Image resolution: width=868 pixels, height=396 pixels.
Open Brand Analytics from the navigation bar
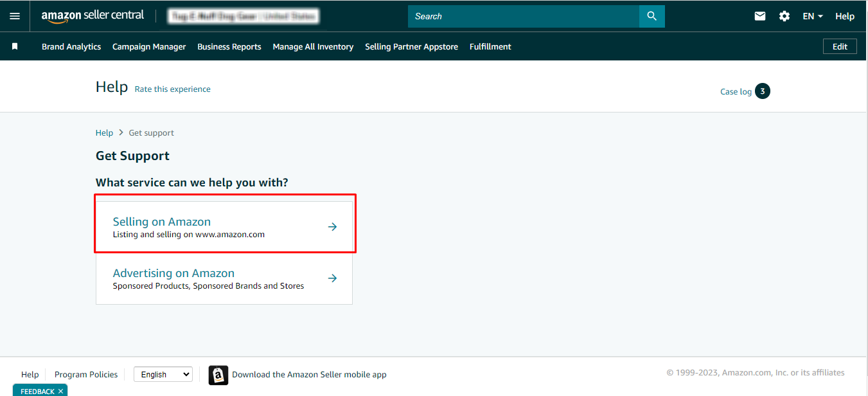pyautogui.click(x=71, y=46)
